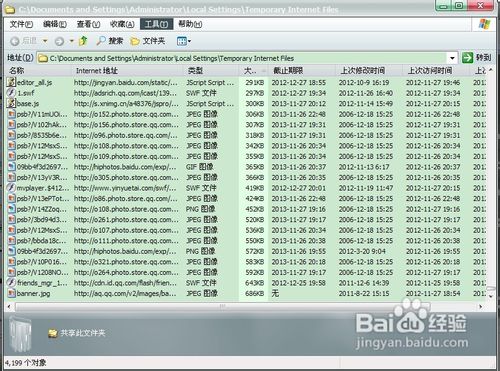Click the green Go (转到) arrow button
The height and width of the screenshot is (371, 500).
467,58
